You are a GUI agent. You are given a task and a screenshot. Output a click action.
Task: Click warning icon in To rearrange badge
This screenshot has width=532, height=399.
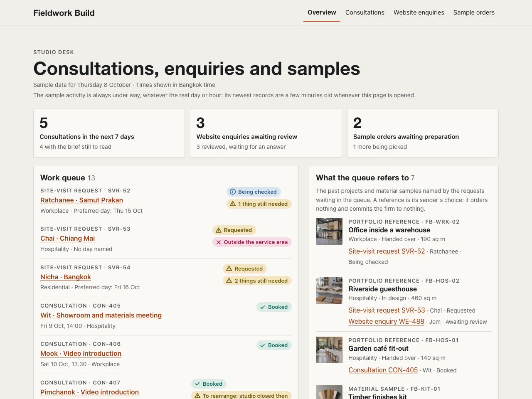click(197, 396)
